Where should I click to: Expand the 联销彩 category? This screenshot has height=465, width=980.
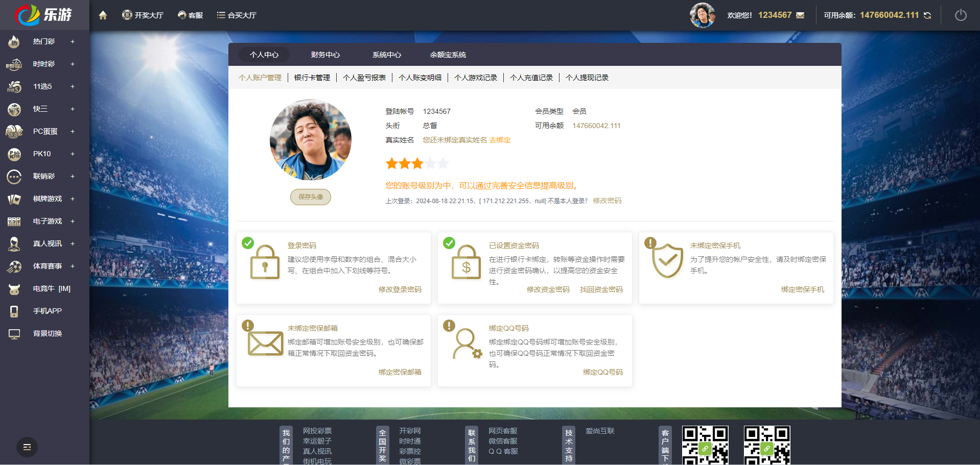[x=73, y=176]
